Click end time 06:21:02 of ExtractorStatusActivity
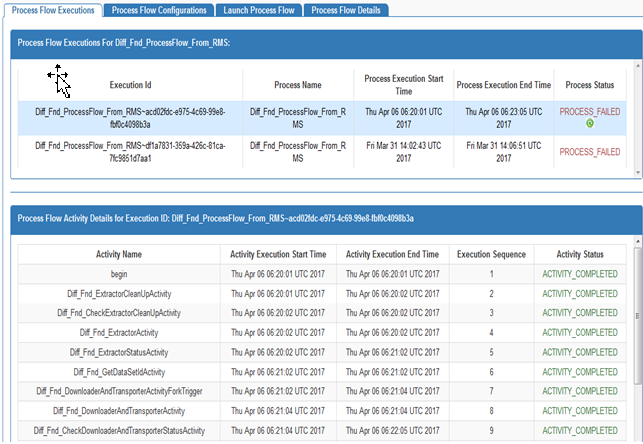Image resolution: width=643 pixels, height=444 pixels. pos(392,352)
